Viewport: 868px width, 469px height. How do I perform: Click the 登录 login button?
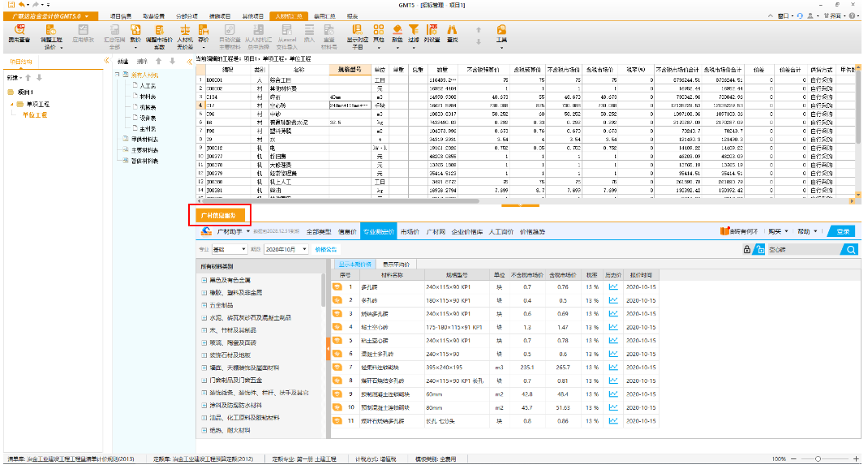click(842, 231)
